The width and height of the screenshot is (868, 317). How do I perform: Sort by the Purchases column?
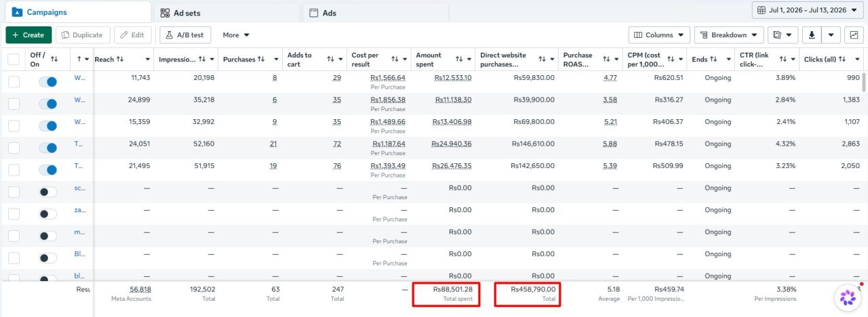[260, 60]
